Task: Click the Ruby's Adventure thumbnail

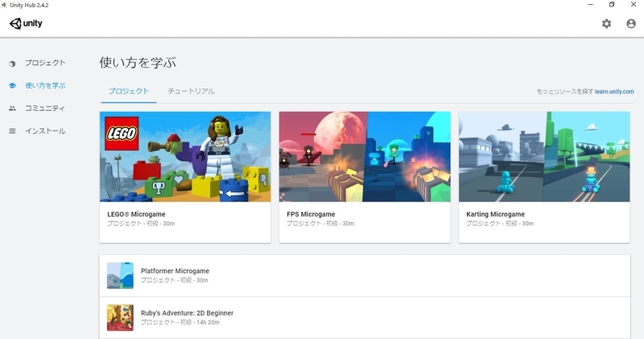Action: (x=120, y=317)
